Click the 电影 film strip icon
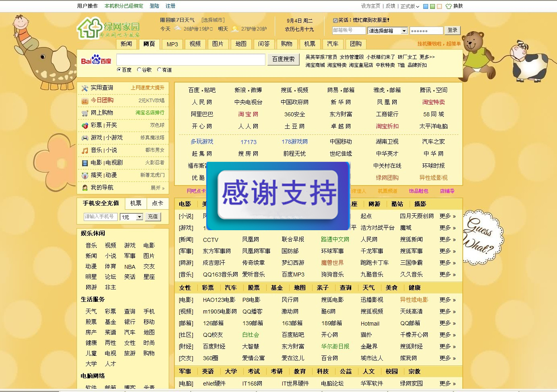 [x=85, y=163]
